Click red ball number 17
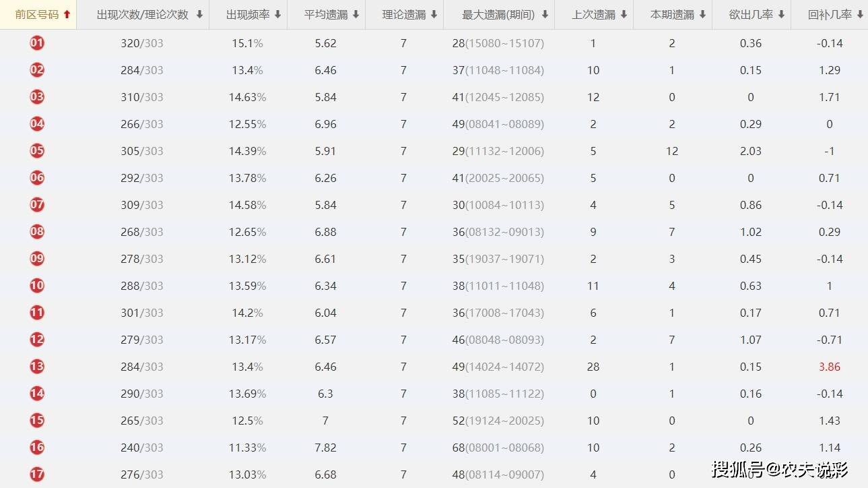 point(37,475)
